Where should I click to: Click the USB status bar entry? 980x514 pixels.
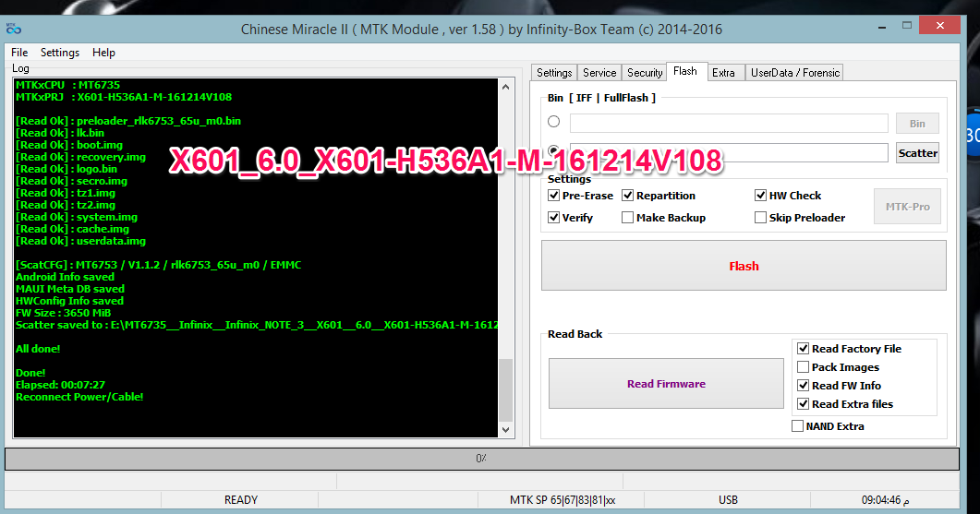point(728,499)
